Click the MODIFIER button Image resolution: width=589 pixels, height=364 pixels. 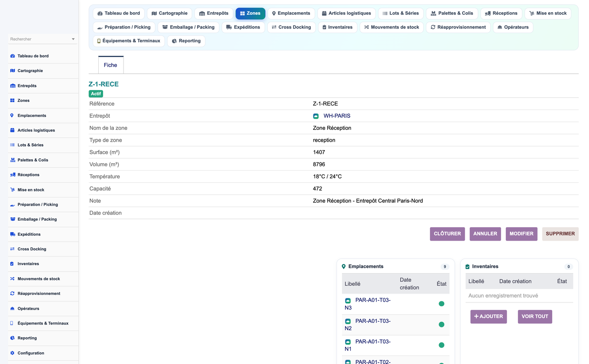[521, 234]
